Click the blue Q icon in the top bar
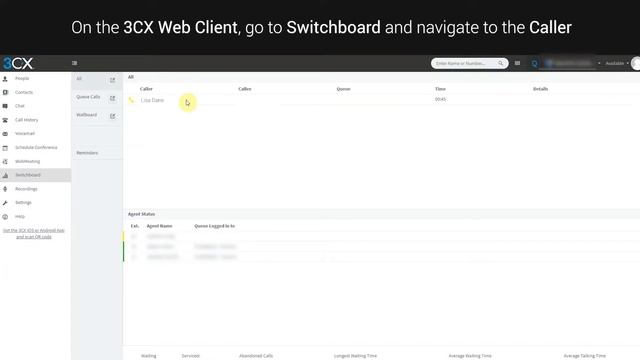The height and width of the screenshot is (360, 640). 534,63
